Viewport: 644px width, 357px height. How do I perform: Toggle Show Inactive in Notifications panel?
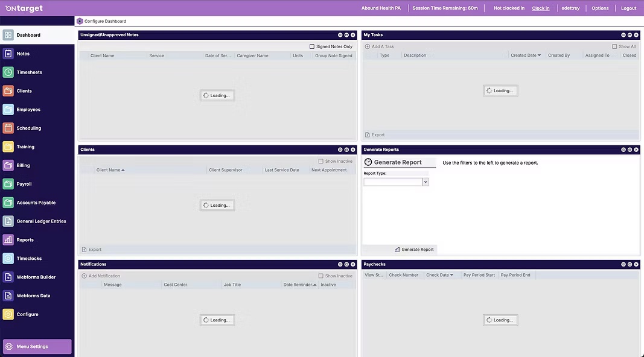(x=320, y=276)
